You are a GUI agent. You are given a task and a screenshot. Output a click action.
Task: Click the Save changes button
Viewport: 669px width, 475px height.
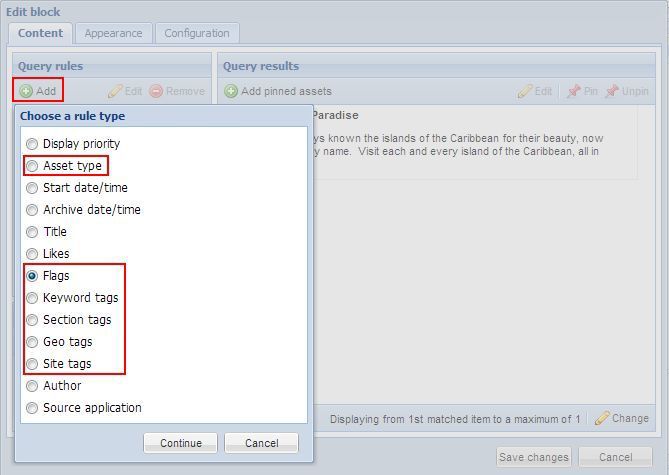click(534, 457)
